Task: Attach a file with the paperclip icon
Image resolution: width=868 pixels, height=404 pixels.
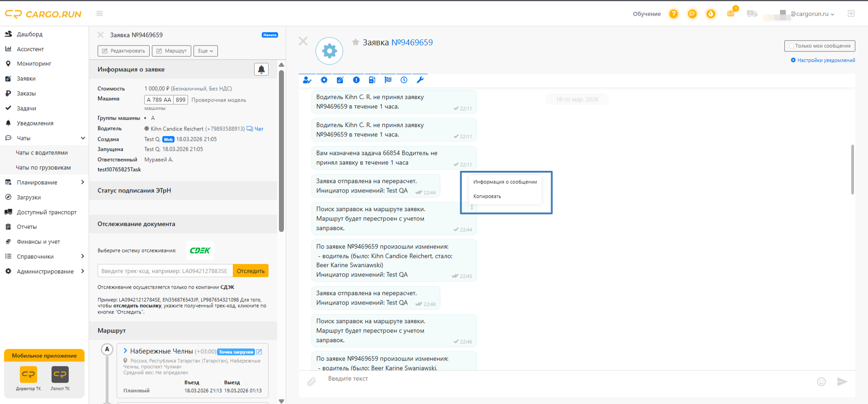Action: [311, 382]
